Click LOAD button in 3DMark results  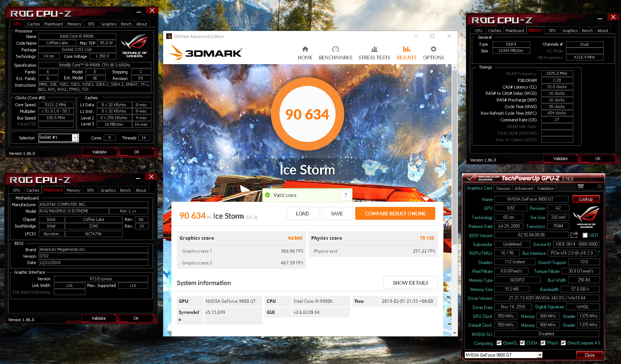pos(302,214)
